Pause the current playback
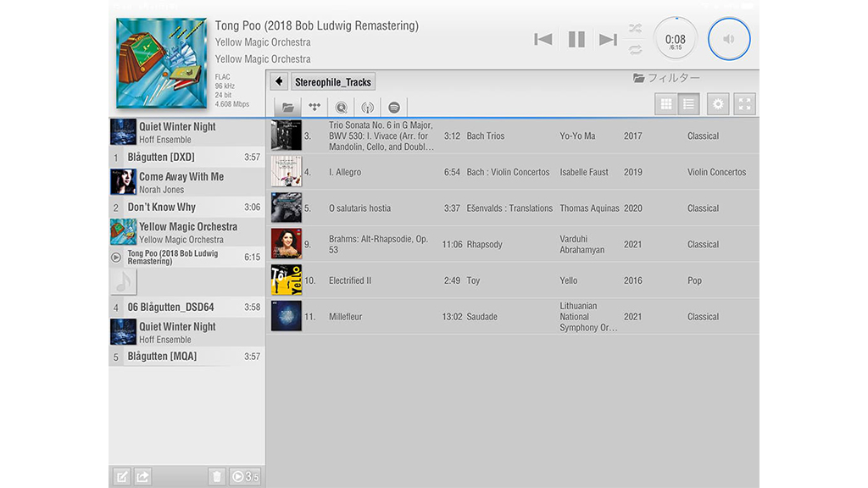This screenshot has width=868, height=488. click(x=576, y=39)
